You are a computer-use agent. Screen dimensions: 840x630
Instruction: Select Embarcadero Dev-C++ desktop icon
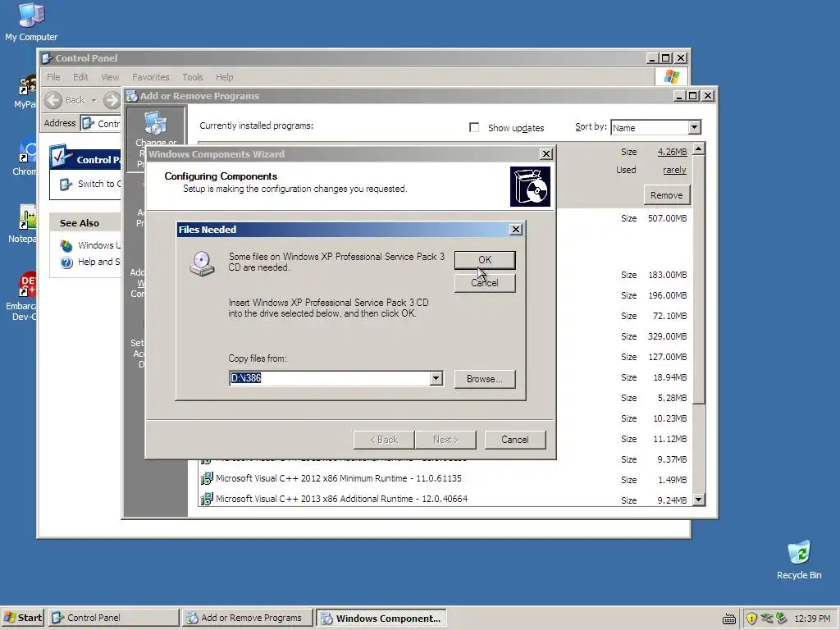22,296
